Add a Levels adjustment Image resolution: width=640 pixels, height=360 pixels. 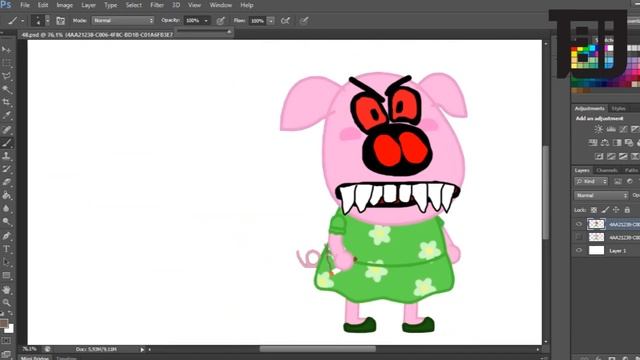pyautogui.click(x=611, y=129)
